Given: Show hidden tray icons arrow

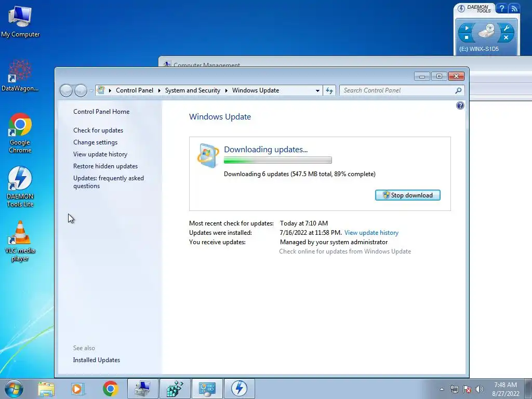Looking at the screenshot, I should 442,389.
